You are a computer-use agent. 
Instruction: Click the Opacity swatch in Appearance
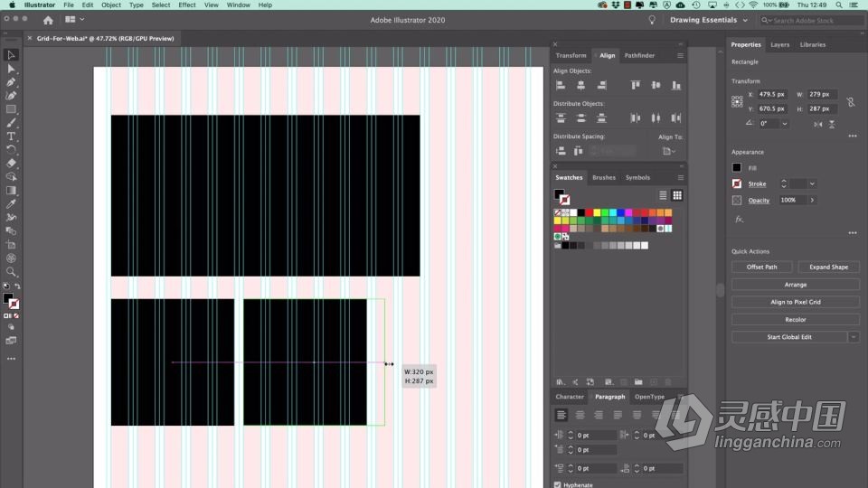[737, 201]
